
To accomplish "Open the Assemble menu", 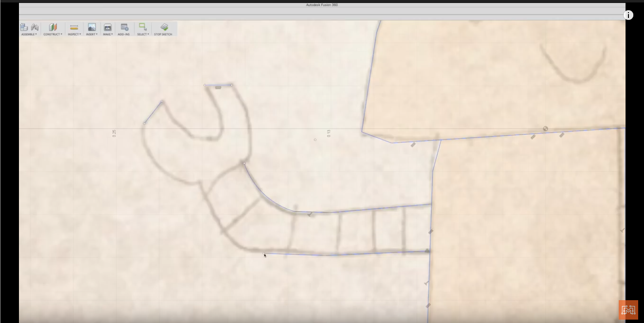I will pyautogui.click(x=36, y=34).
